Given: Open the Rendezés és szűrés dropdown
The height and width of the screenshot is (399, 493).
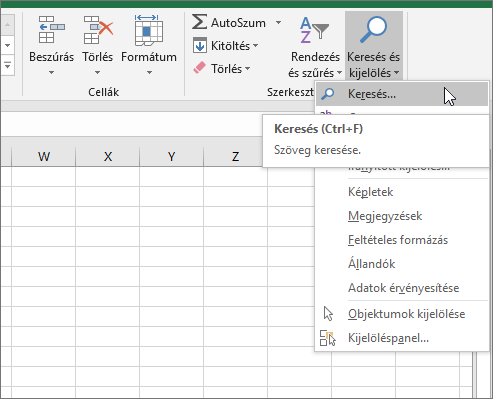Looking at the screenshot, I should (339, 72).
